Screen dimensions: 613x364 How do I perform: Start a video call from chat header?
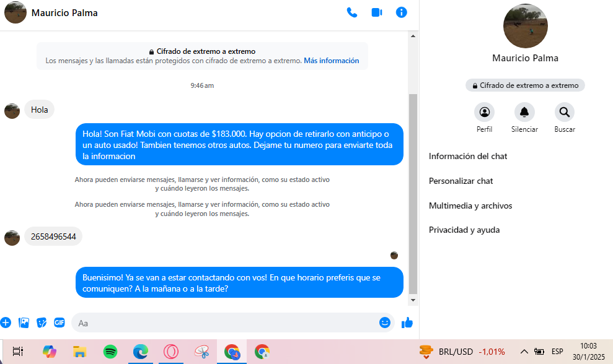point(377,12)
